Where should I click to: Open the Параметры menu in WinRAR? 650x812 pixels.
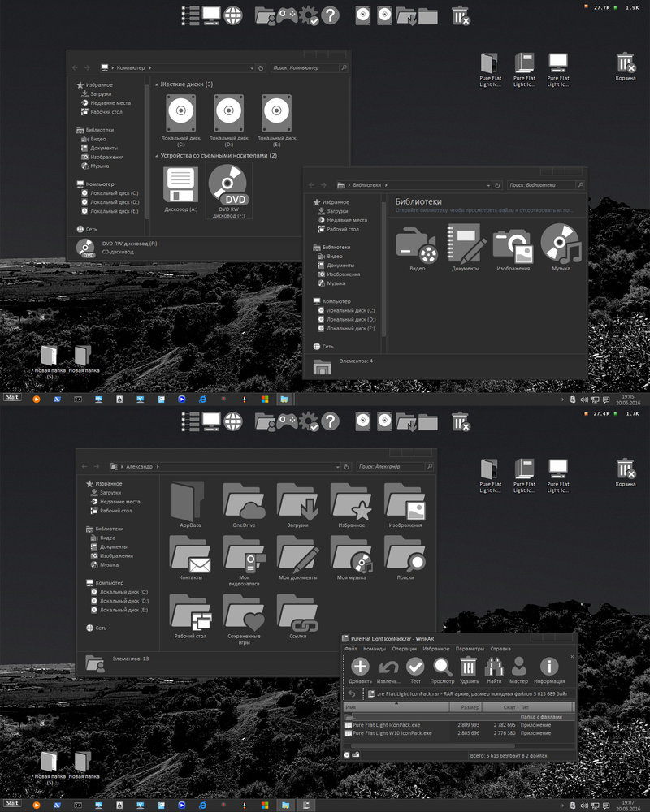[470, 650]
